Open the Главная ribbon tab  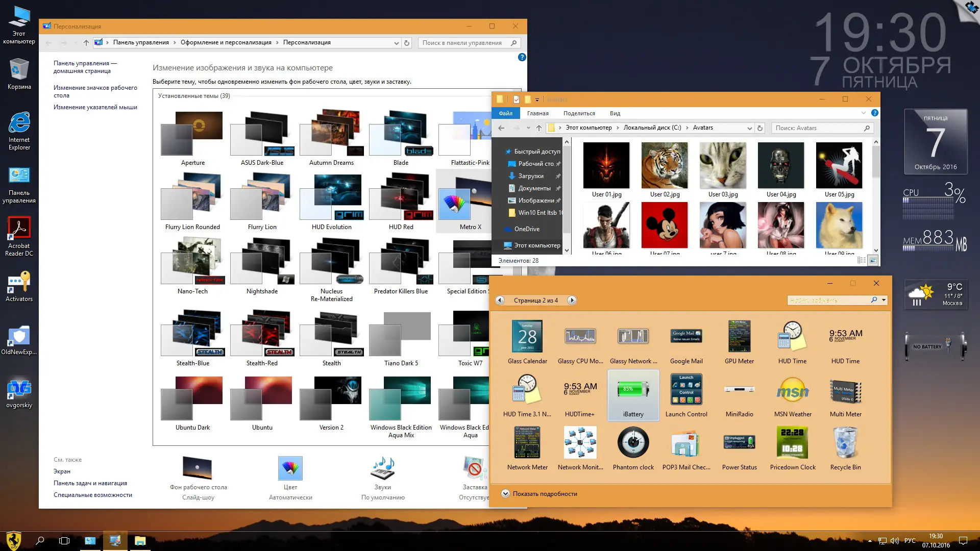[x=537, y=113]
